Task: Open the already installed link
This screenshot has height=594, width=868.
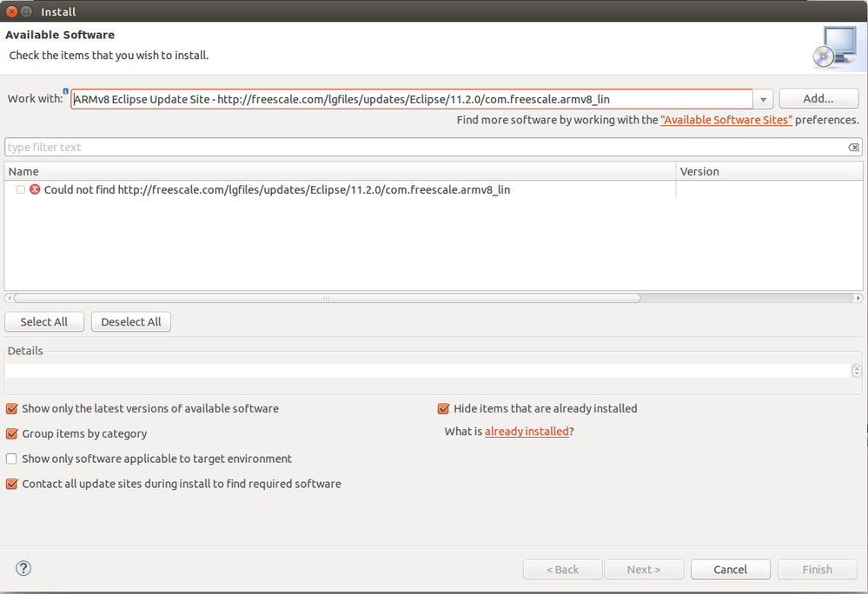Action: click(527, 431)
